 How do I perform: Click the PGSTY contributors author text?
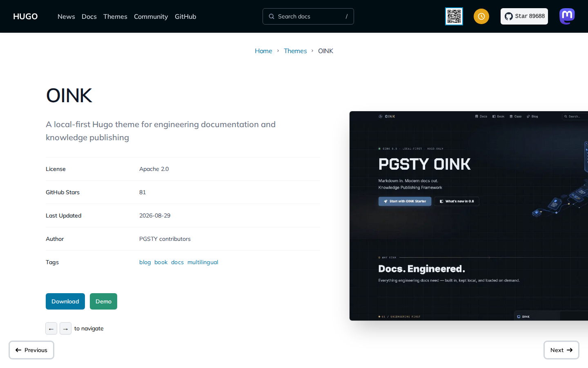point(165,239)
